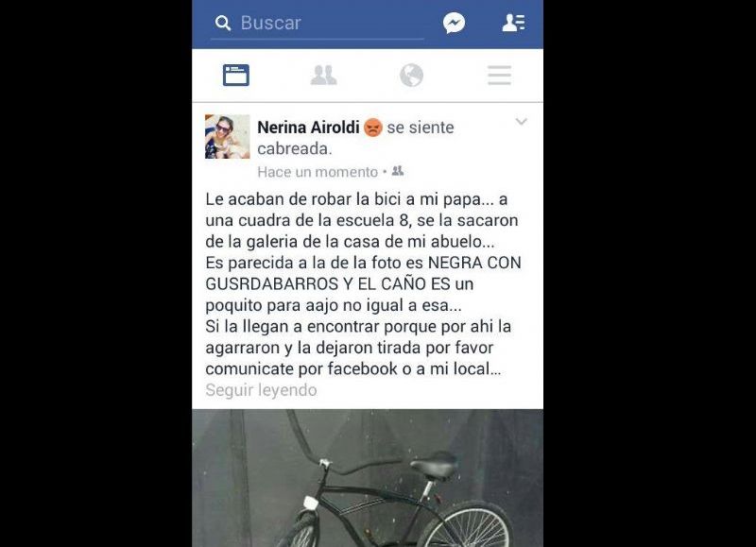The height and width of the screenshot is (547, 756).
Task: Expand post options chevron
Action: tap(522, 122)
